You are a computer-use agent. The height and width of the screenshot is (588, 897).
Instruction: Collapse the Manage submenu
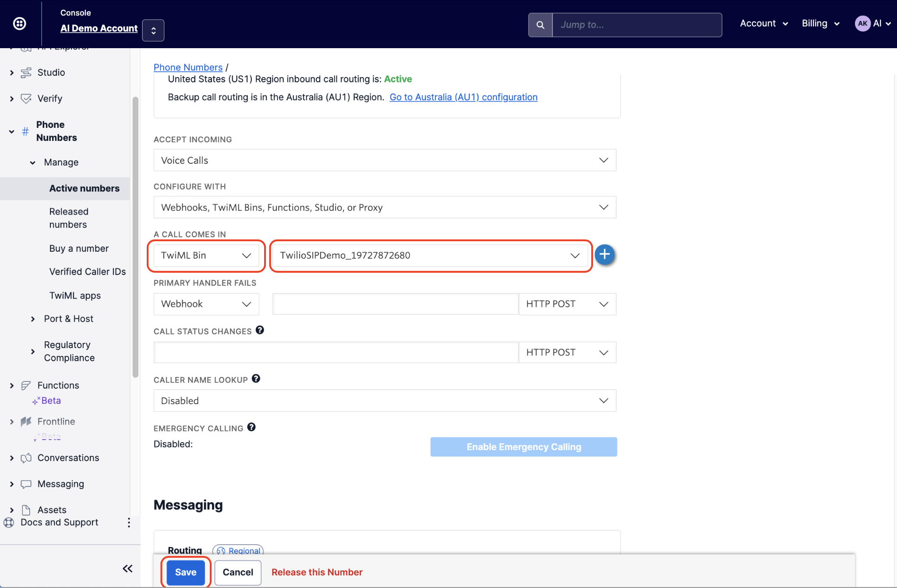pyautogui.click(x=33, y=163)
